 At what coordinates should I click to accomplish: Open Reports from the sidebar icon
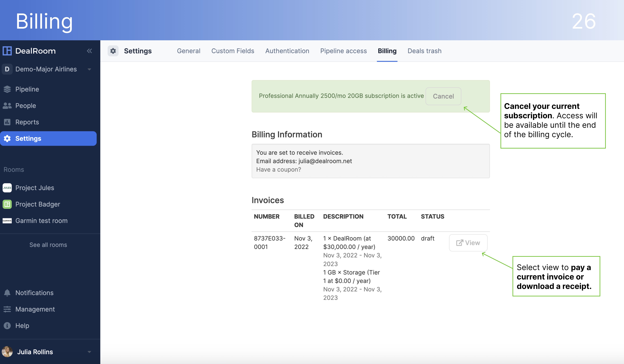pyautogui.click(x=7, y=122)
